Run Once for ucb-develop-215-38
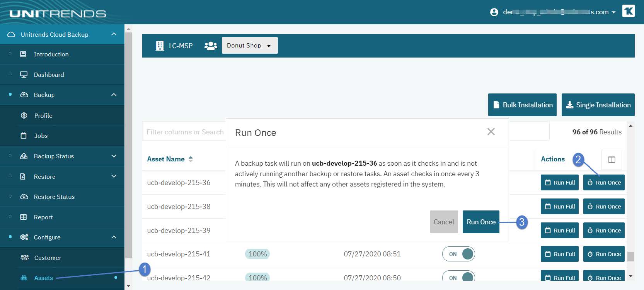Image resolution: width=644 pixels, height=290 pixels. (x=604, y=207)
